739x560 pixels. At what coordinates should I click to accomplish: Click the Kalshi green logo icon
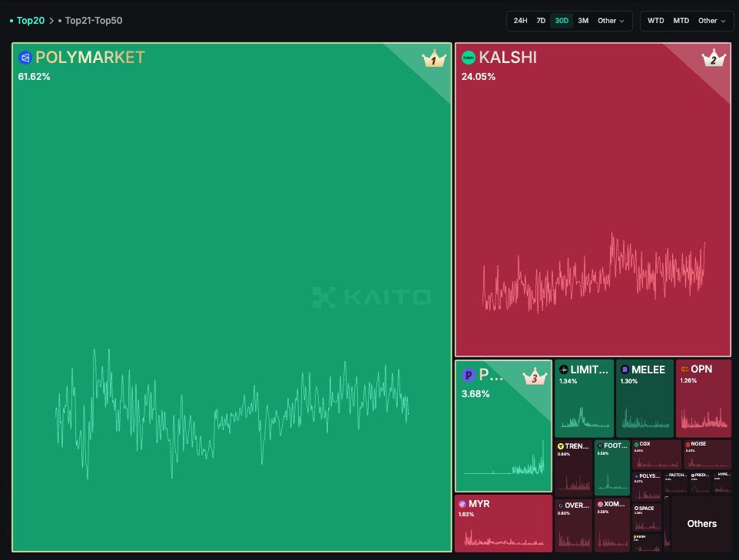point(468,58)
